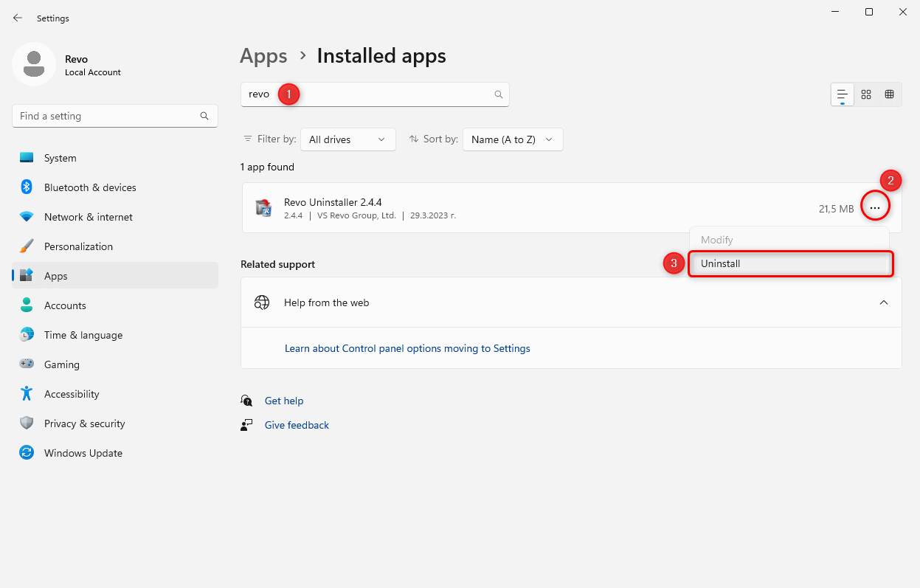Image resolution: width=920 pixels, height=588 pixels.
Task: Open Bluetooth & devices settings
Action: pyautogui.click(x=115, y=187)
